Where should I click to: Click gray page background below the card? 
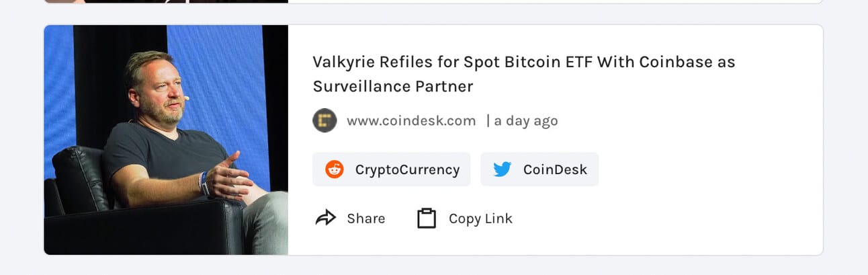coord(434,266)
